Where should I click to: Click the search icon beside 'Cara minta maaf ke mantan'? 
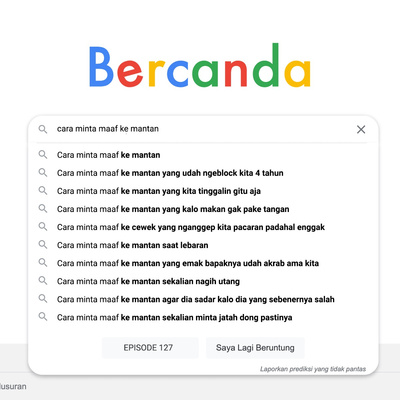point(43,154)
